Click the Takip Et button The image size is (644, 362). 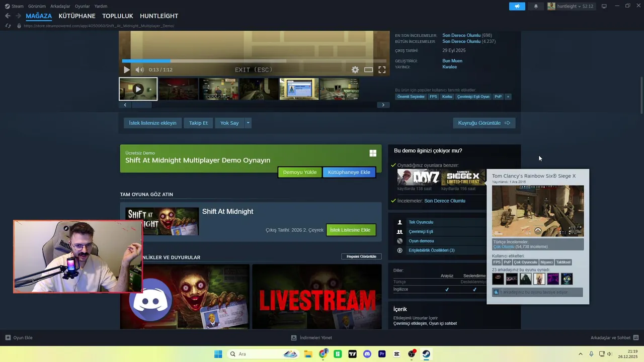pos(198,123)
